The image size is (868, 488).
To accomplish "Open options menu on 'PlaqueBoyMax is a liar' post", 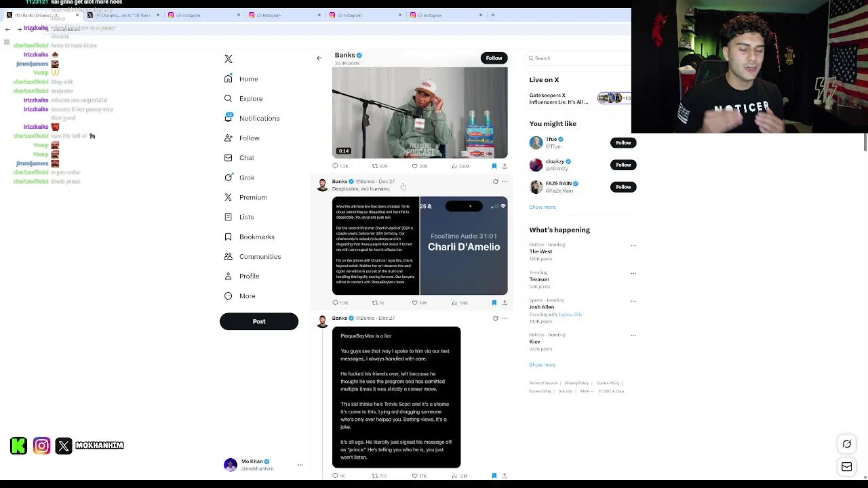I will pos(505,318).
